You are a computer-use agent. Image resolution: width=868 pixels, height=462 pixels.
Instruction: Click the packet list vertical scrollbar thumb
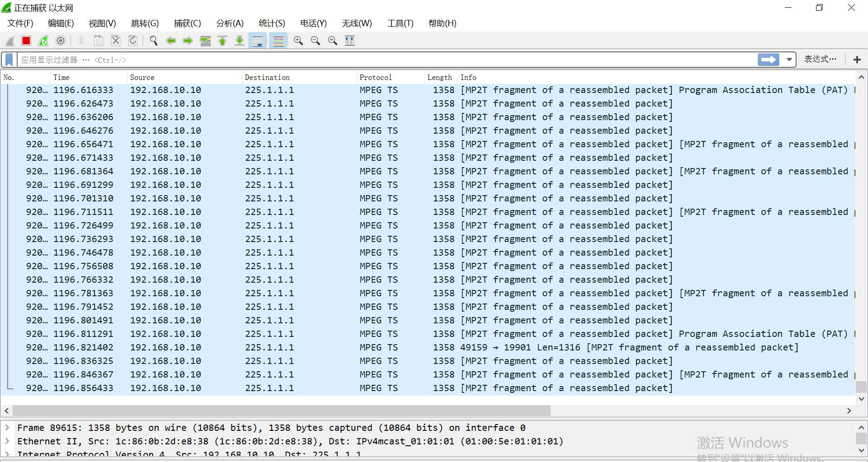tap(861, 387)
